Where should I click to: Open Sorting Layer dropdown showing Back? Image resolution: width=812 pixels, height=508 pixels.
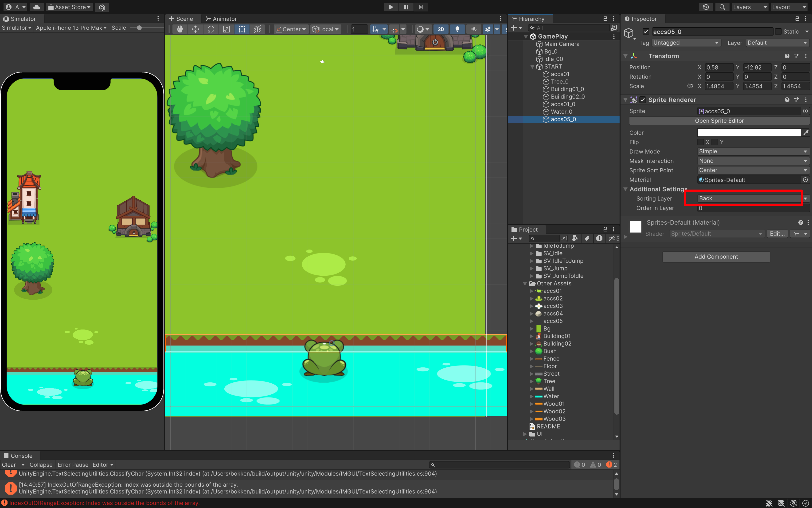pyautogui.click(x=753, y=198)
